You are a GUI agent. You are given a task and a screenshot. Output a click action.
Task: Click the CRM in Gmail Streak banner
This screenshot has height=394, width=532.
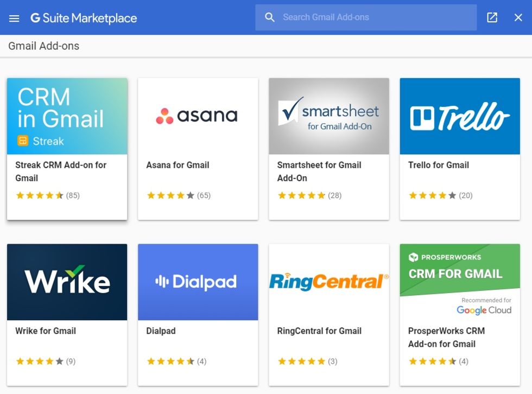point(67,116)
